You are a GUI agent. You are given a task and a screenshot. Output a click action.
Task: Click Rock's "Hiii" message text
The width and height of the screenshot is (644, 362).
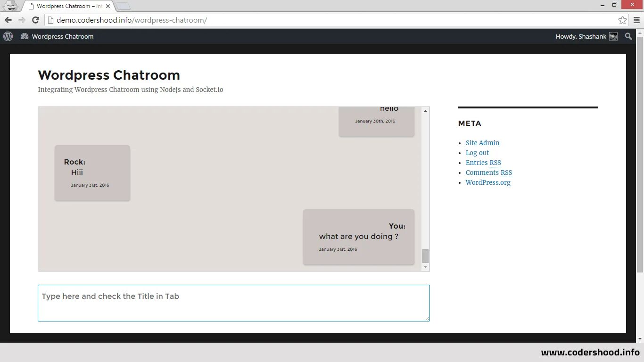click(x=77, y=173)
